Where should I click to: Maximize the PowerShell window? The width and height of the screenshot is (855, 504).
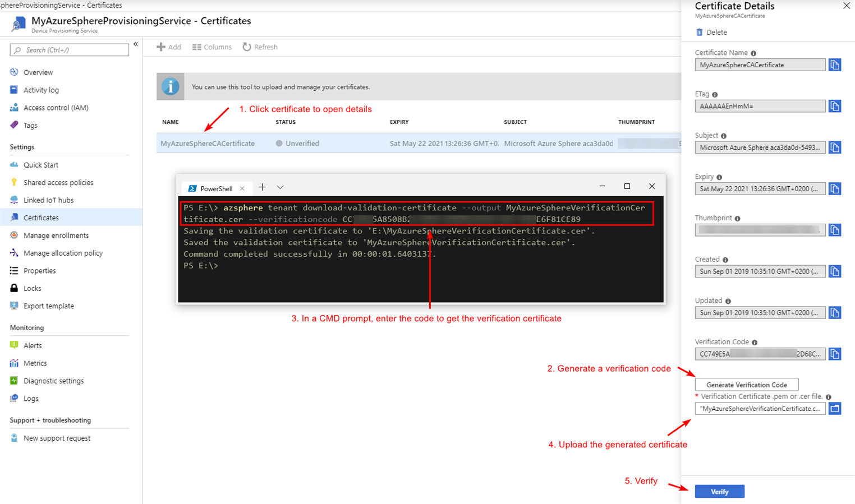pos(627,186)
